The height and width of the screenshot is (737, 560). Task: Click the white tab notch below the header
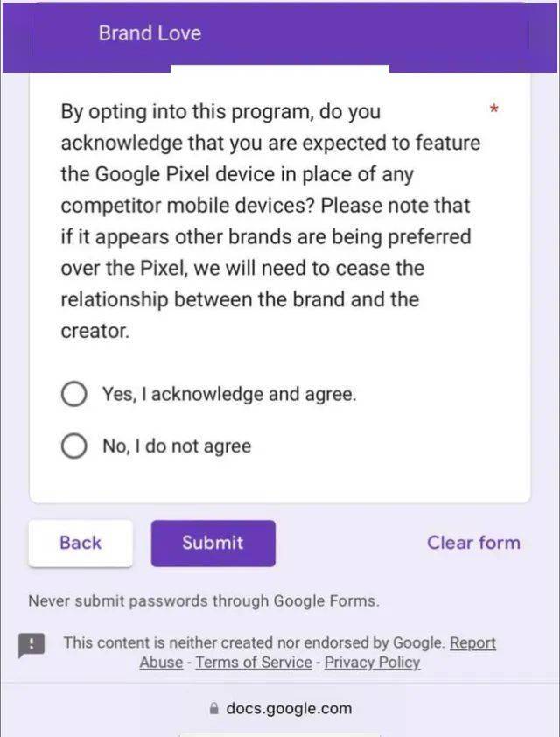click(280, 69)
